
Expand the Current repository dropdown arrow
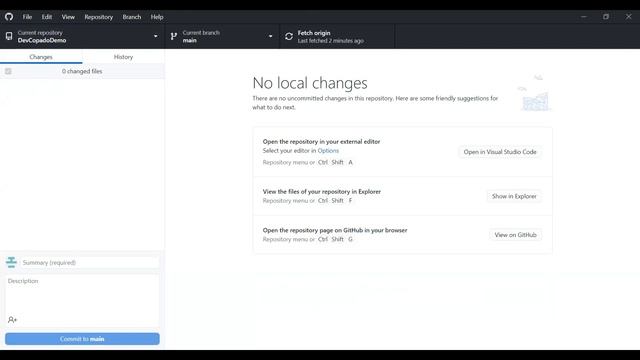156,36
